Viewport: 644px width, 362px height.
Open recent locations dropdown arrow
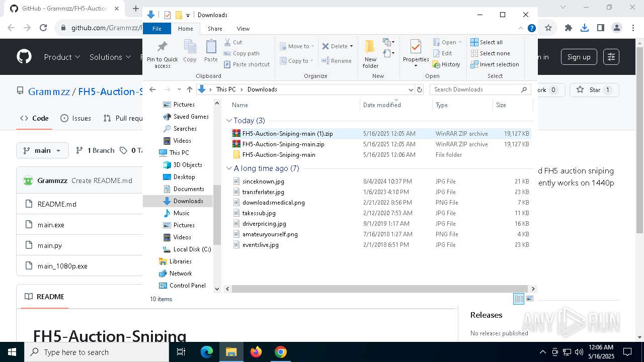tap(179, 89)
